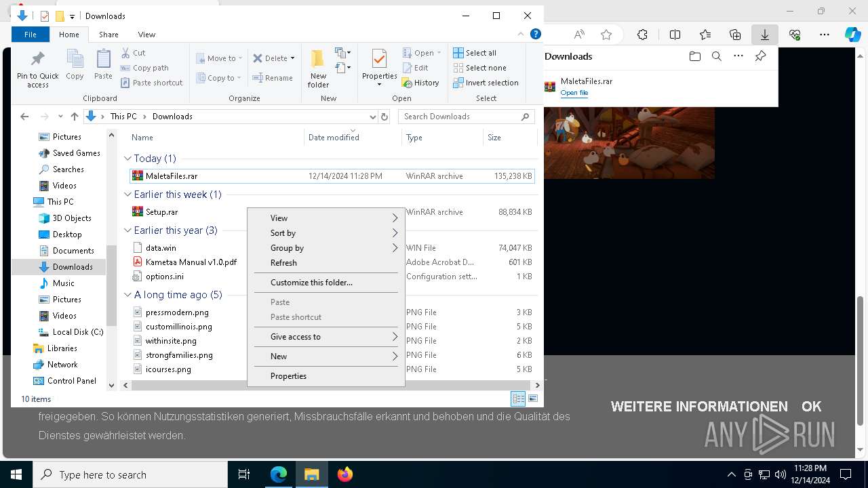Collapse the Earlier this year group
This screenshot has width=868, height=488.
pos(127,230)
